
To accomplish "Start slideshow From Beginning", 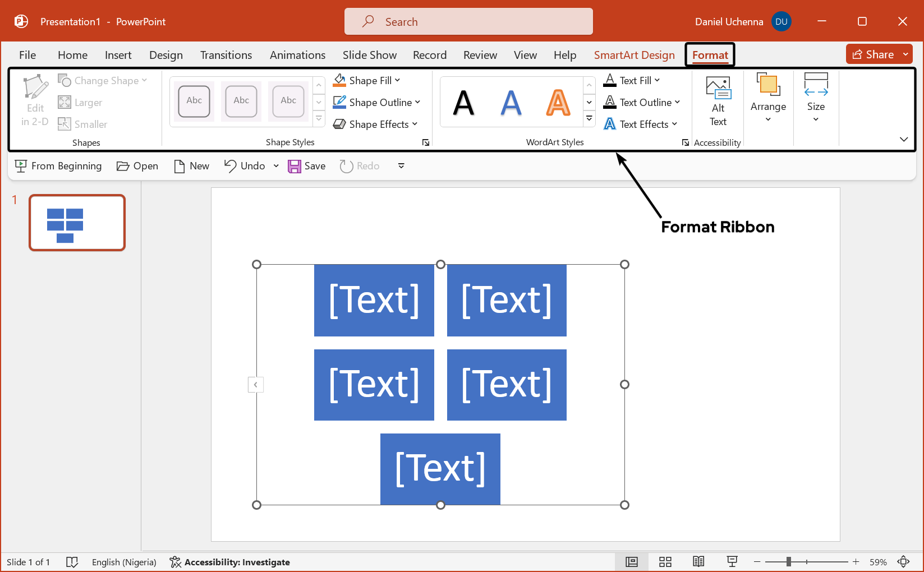I will coord(58,165).
